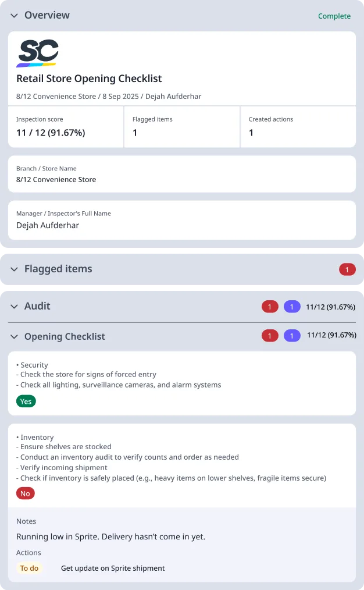The image size is (364, 590).
Task: Collapse the Opening Checklist section
Action: click(13, 336)
